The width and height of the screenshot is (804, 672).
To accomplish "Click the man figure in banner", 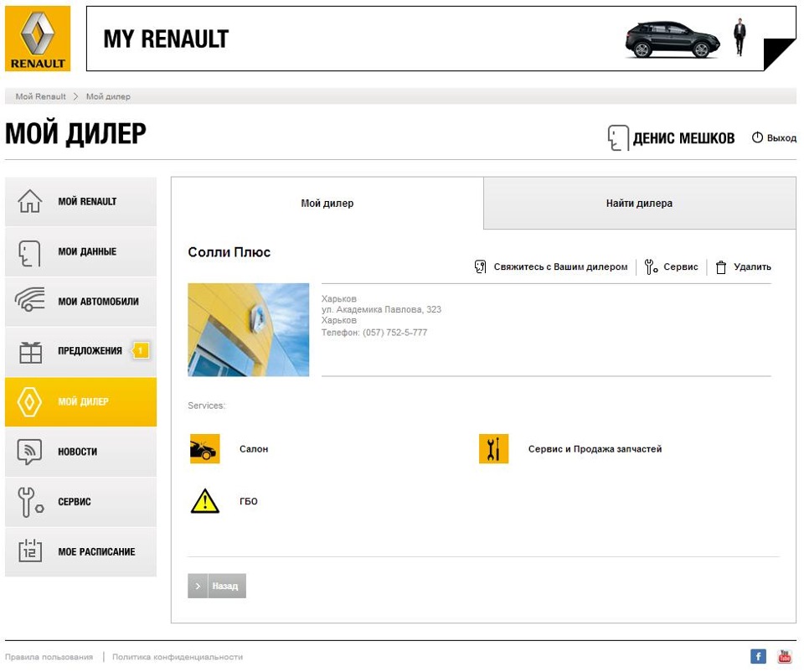I will tap(739, 37).
